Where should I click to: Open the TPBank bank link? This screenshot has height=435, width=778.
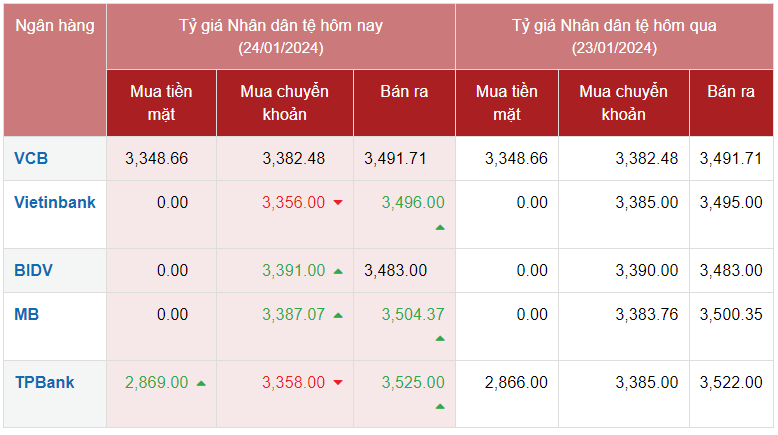coord(44,382)
